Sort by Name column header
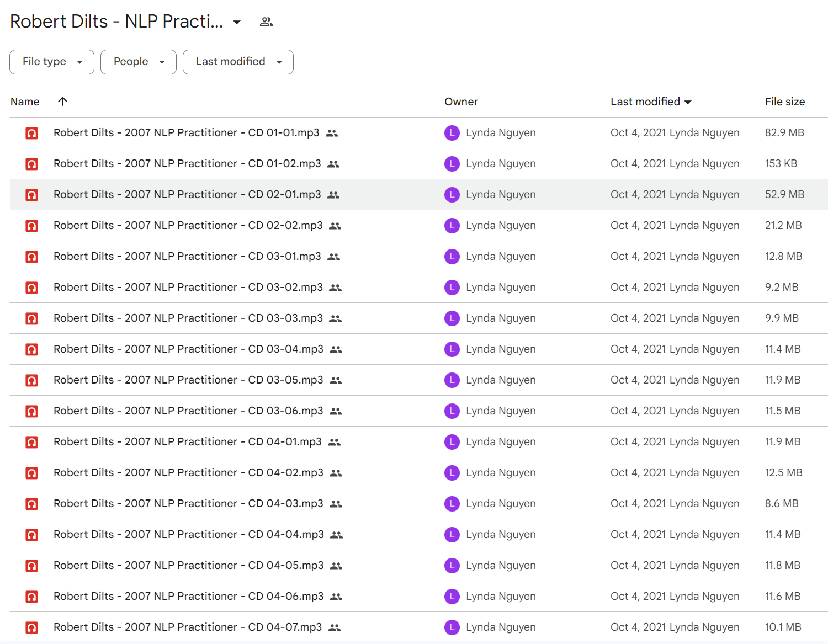This screenshot has width=828, height=644. pos(25,102)
